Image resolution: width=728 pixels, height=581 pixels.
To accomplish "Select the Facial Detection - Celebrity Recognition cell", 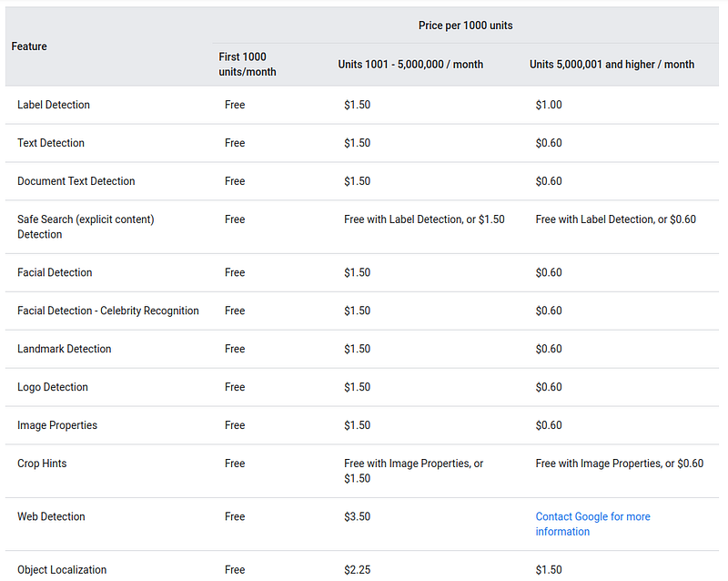I will coord(107,311).
